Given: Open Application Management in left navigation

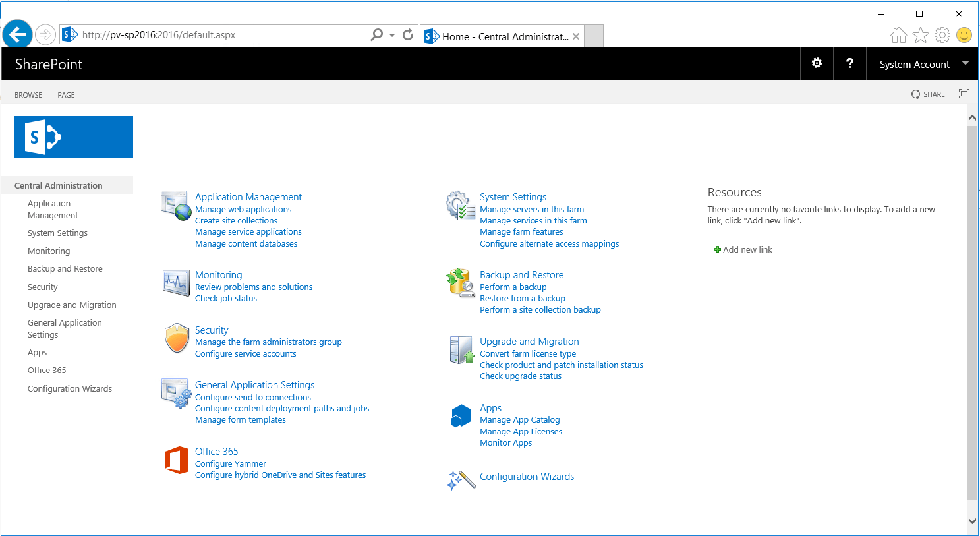Looking at the screenshot, I should (x=53, y=209).
